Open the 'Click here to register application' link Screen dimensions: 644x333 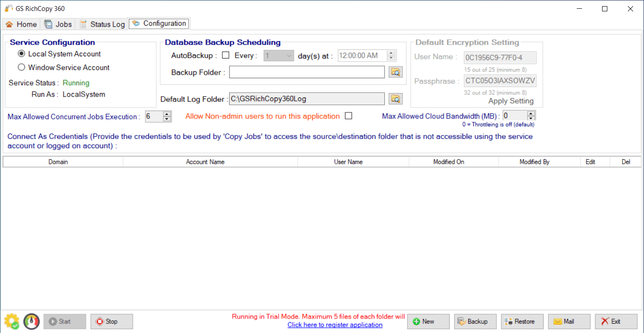click(x=335, y=325)
